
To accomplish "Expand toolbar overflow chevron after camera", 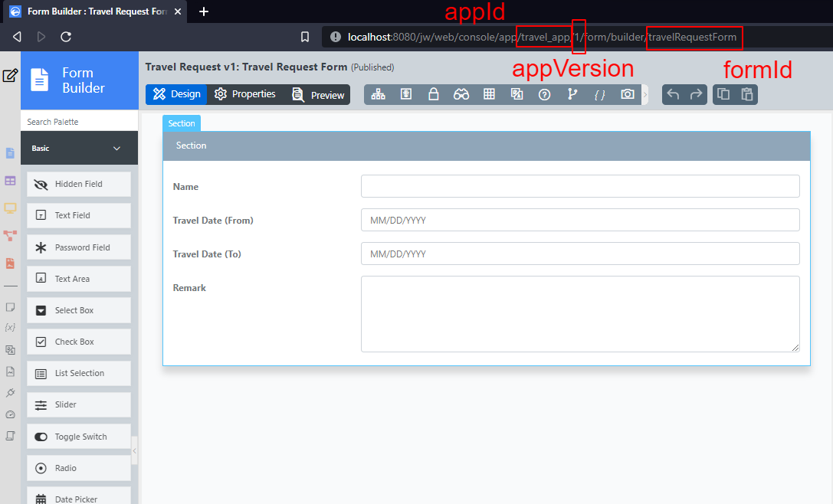I will tap(644, 94).
